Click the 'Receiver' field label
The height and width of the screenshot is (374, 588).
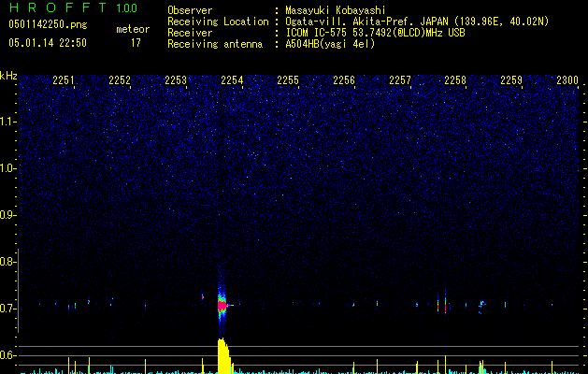click(x=190, y=33)
